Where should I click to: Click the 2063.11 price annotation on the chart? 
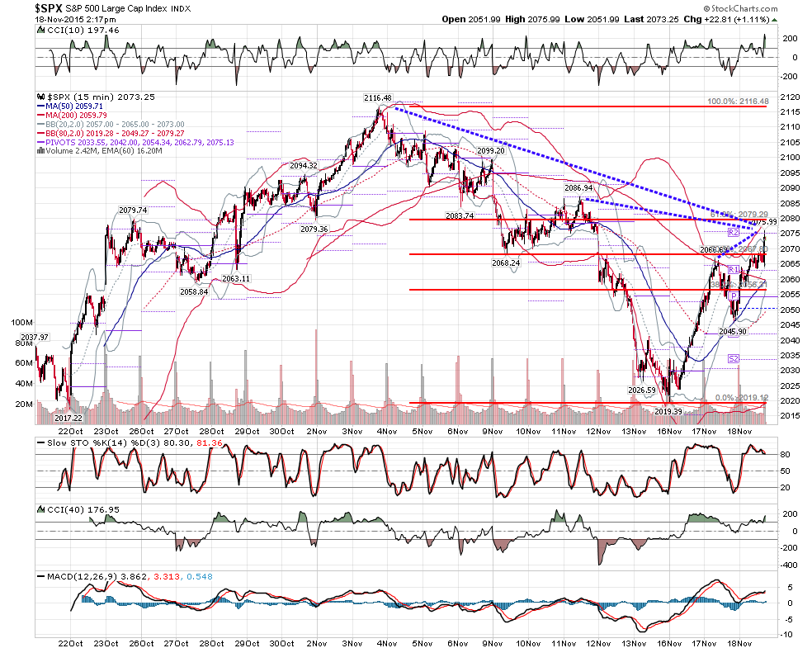pyautogui.click(x=236, y=279)
